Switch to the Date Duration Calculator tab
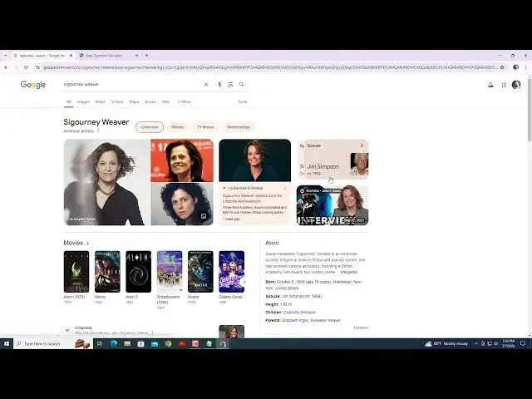This screenshot has width=532, height=399. pyautogui.click(x=109, y=56)
